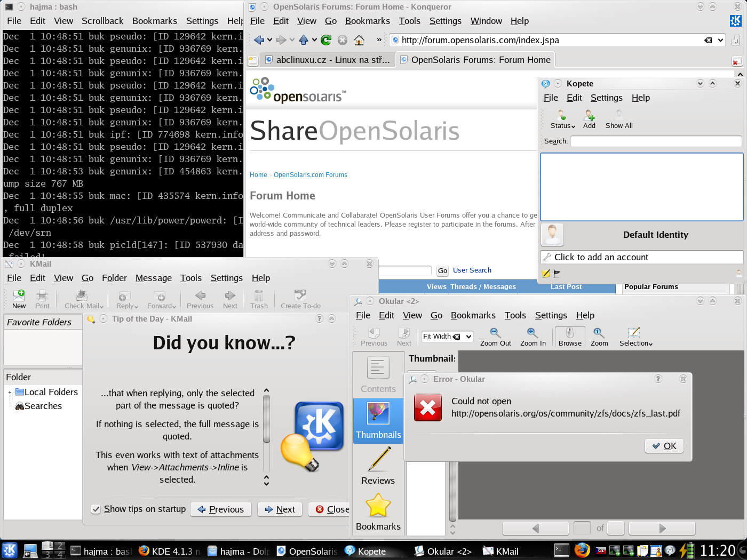Viewport: 747px width, 560px height.
Task: Click 'Click to add an account' in Kopete
Action: pyautogui.click(x=641, y=257)
